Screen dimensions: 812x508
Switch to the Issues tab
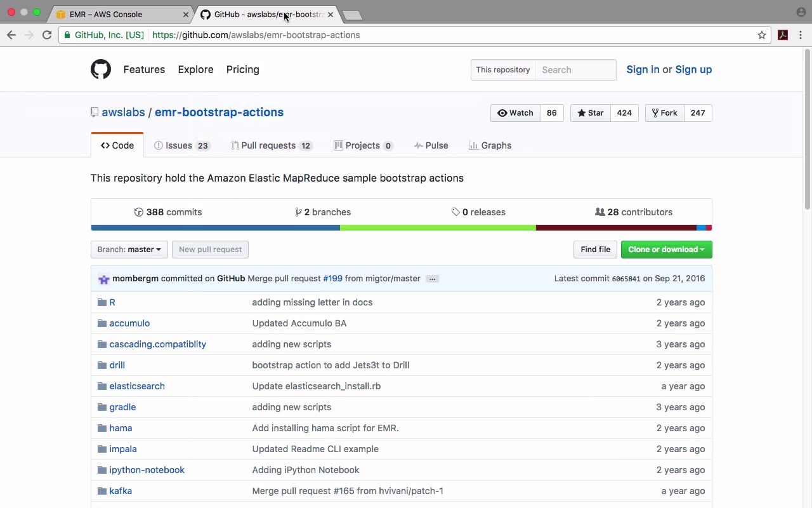181,145
